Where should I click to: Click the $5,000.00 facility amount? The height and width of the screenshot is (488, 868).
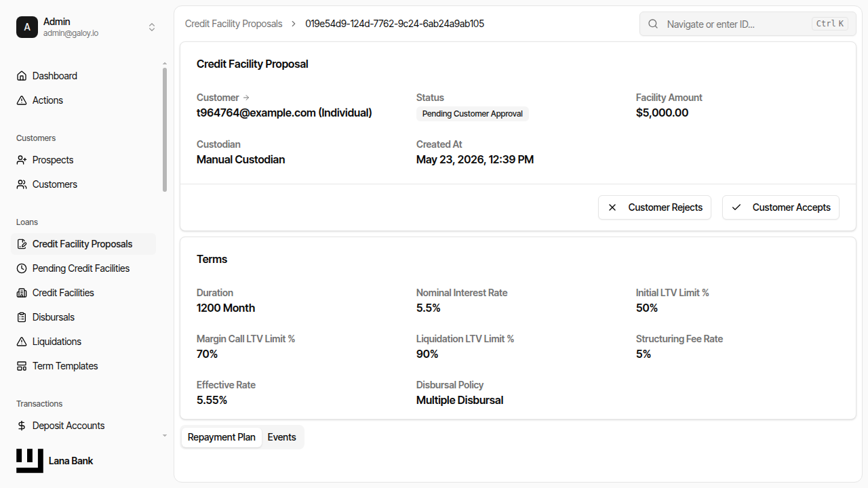pyautogui.click(x=662, y=113)
